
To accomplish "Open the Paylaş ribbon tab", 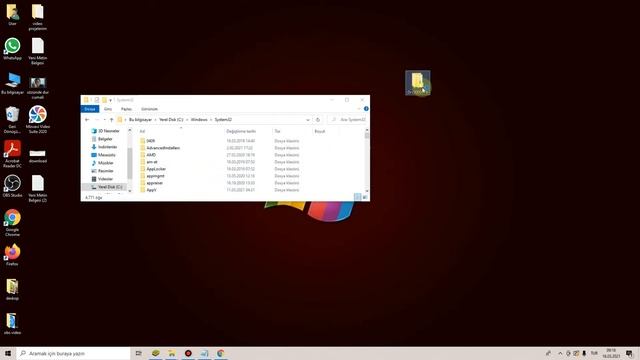I will click(126, 109).
